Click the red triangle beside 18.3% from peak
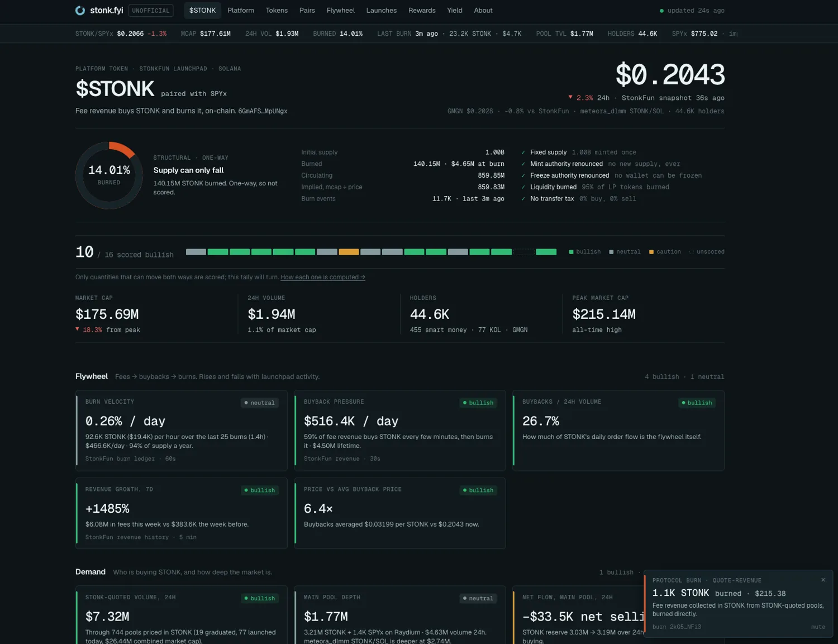This screenshot has width=838, height=644. click(x=77, y=329)
